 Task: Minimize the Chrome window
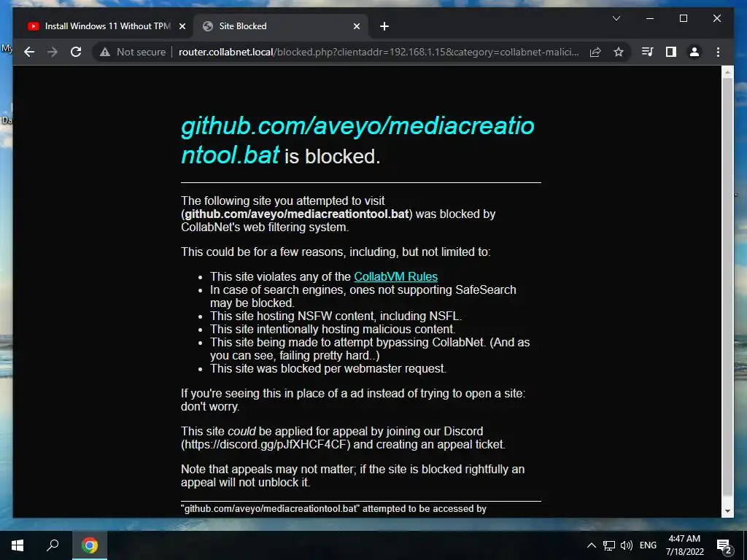[x=650, y=18]
